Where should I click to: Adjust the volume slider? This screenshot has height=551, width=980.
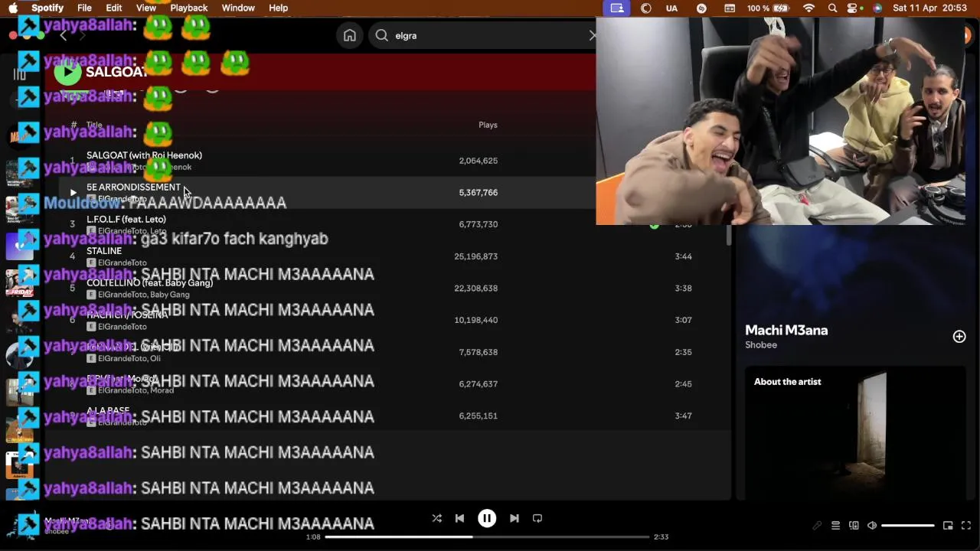coord(908,526)
